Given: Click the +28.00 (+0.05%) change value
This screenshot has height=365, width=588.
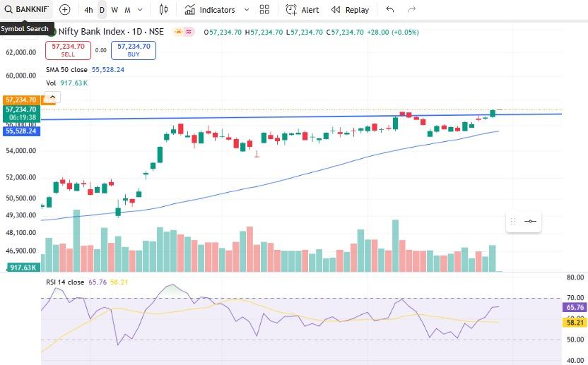Looking at the screenshot, I should [393, 32].
